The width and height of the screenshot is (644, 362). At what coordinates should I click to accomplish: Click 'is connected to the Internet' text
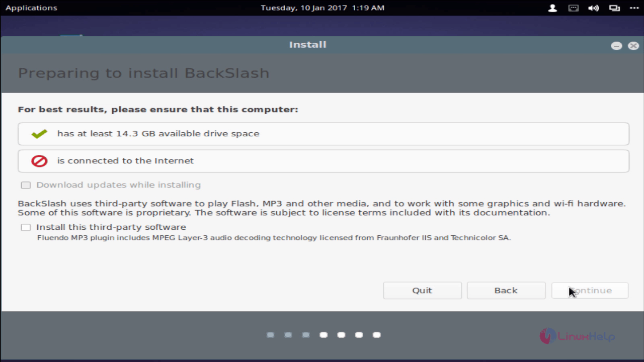125,161
